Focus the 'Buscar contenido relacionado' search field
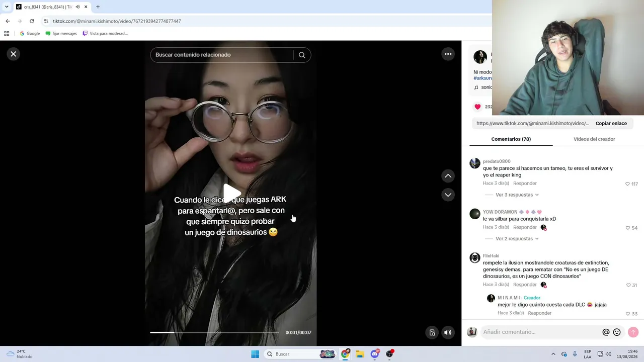The width and height of the screenshot is (644, 362). tap(221, 55)
